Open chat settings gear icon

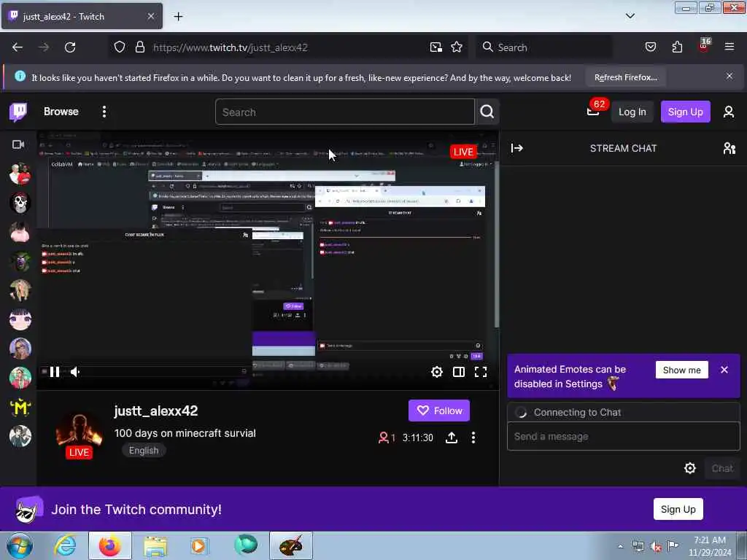(x=690, y=469)
